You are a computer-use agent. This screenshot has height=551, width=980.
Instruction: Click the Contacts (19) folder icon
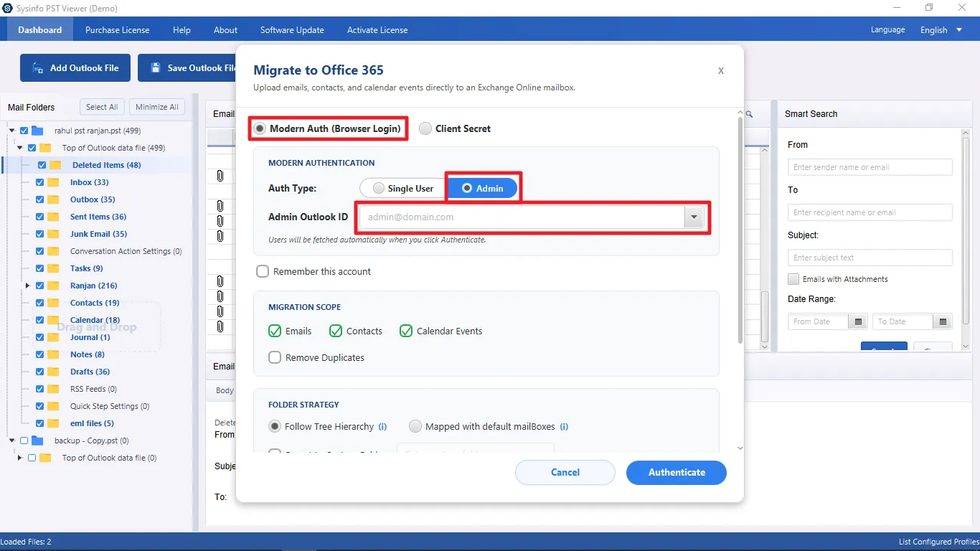tap(53, 303)
